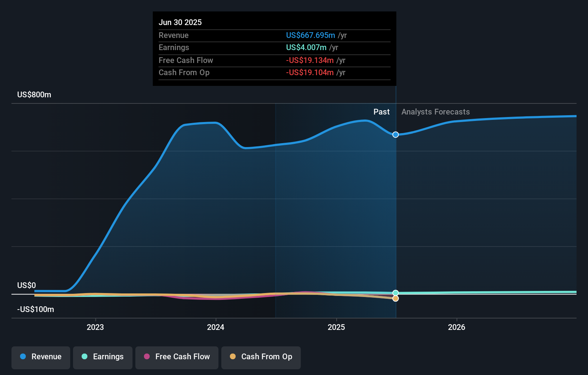Image resolution: width=588 pixels, height=375 pixels.
Task: Switch to the Past section of the chart
Action: (381, 112)
